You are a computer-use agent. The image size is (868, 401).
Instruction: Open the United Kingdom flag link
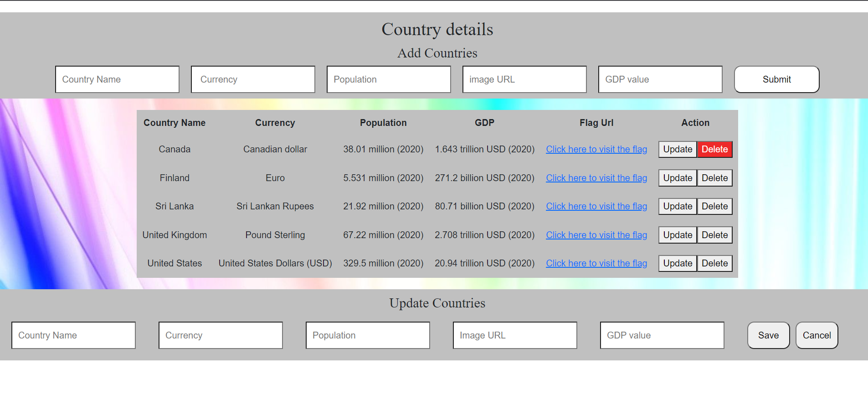coord(596,235)
